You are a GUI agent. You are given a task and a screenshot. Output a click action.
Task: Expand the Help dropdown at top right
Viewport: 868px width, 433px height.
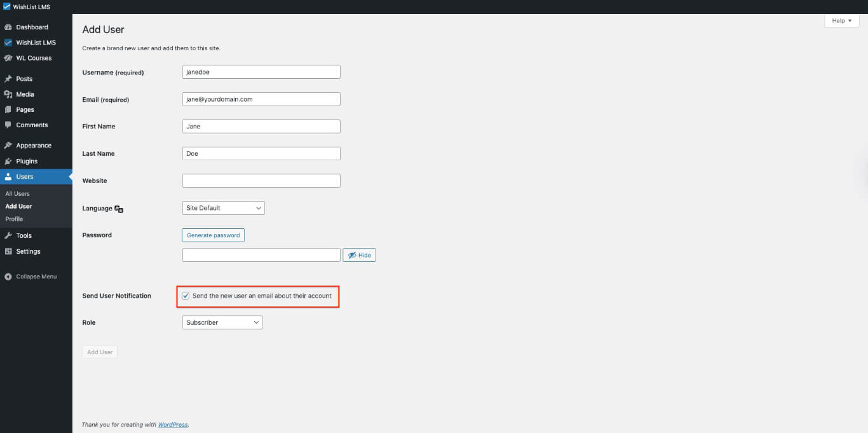[841, 20]
